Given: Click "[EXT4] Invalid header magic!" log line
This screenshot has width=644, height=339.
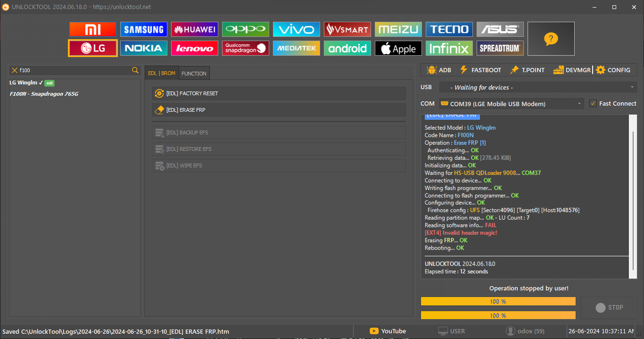Looking at the screenshot, I should pos(461,233).
